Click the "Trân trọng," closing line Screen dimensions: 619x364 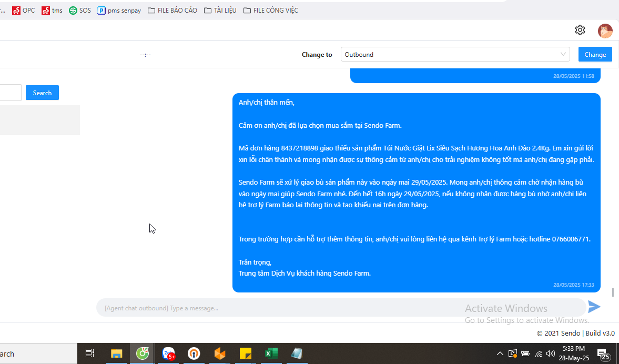pos(255,262)
